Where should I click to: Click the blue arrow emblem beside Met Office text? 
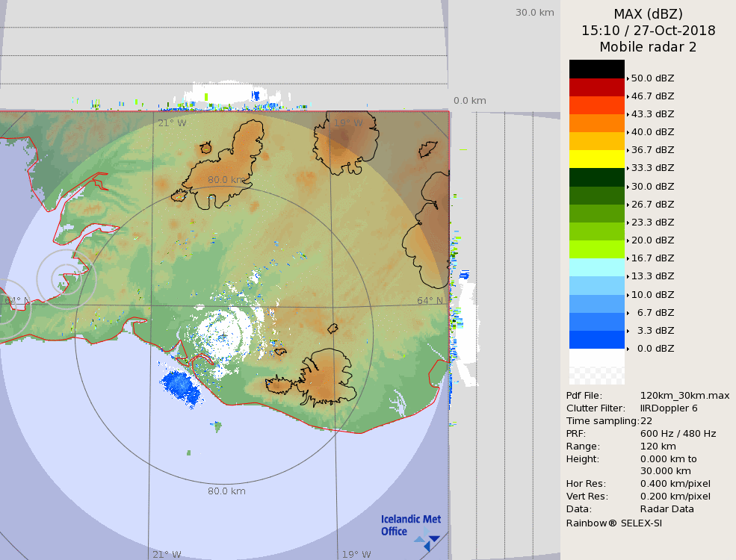pos(428,541)
